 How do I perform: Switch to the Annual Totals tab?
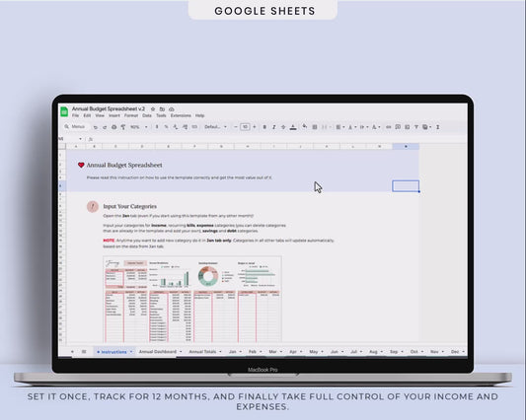[x=202, y=352]
